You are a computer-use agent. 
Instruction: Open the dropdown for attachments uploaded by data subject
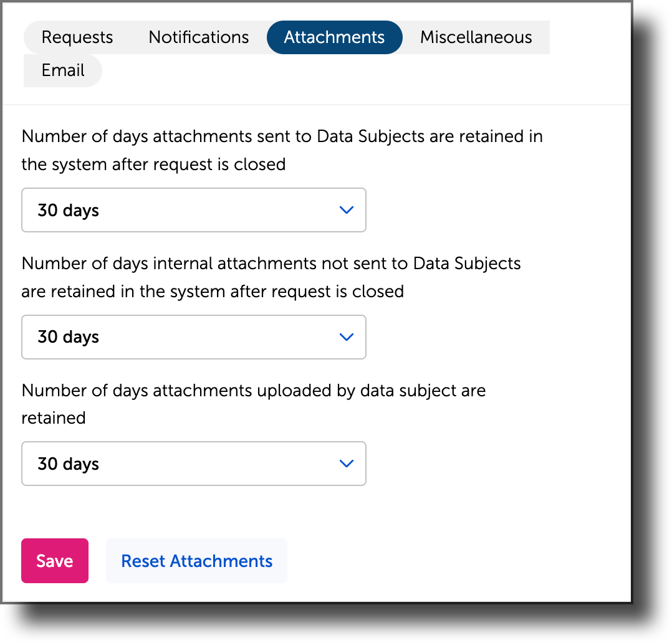193,464
